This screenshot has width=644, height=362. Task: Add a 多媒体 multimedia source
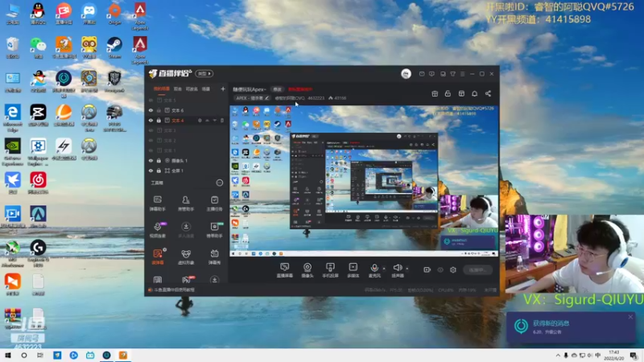353,270
